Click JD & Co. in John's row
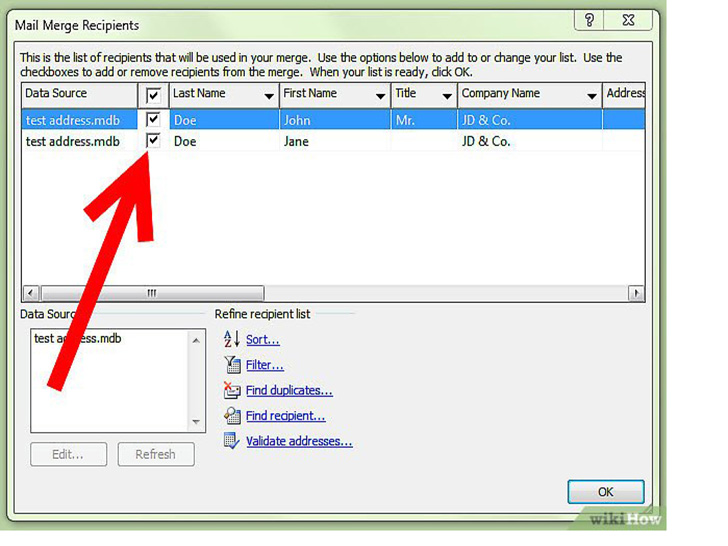Image resolution: width=728 pixels, height=546 pixels. tap(530, 120)
